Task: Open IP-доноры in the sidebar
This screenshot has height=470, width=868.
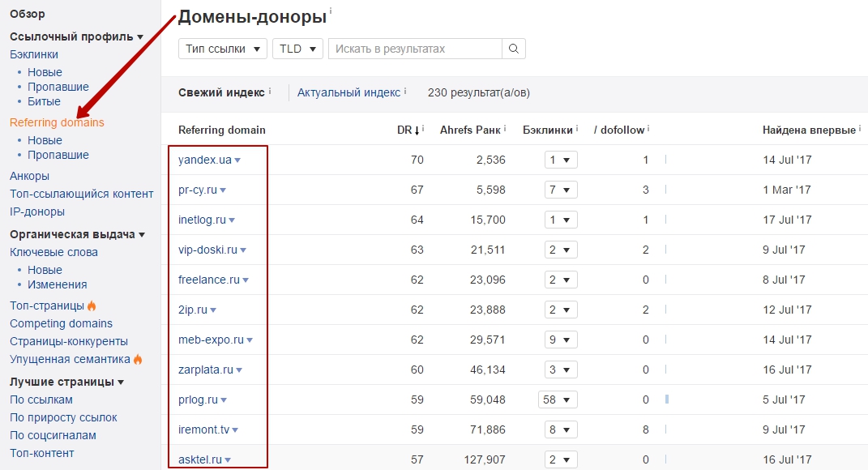Action: click(37, 211)
